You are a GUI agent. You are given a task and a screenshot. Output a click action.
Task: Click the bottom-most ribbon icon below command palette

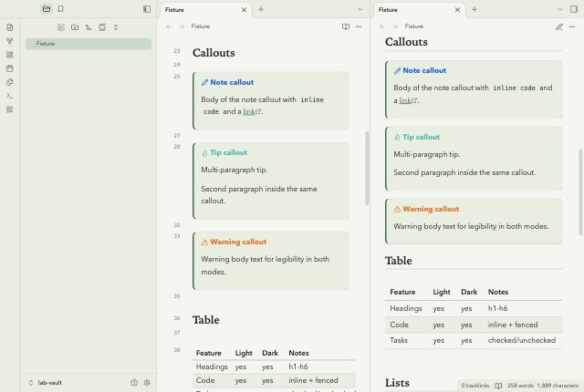(x=10, y=109)
